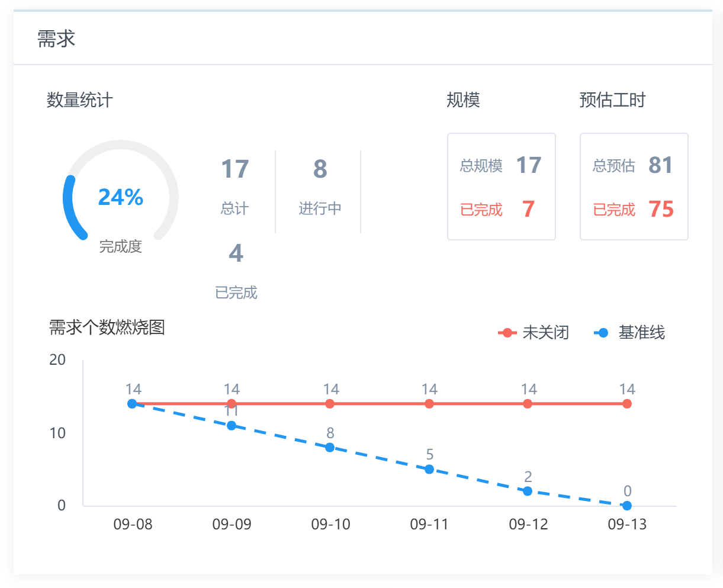Click the 09-13 axis label
The width and height of the screenshot is (723, 588).
coord(627,525)
